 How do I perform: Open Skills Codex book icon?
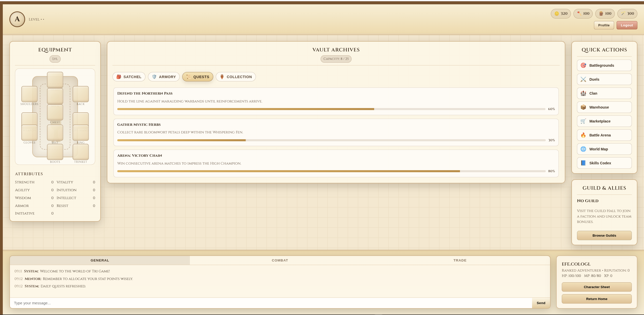coord(583,163)
